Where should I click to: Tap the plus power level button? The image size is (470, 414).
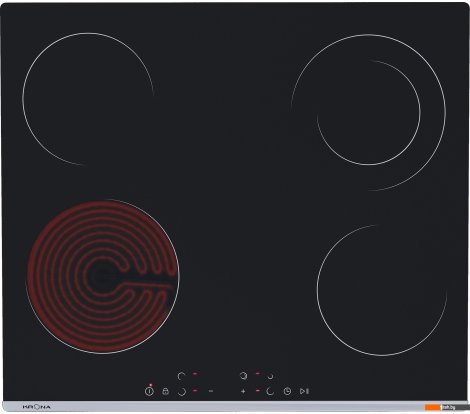click(x=243, y=391)
